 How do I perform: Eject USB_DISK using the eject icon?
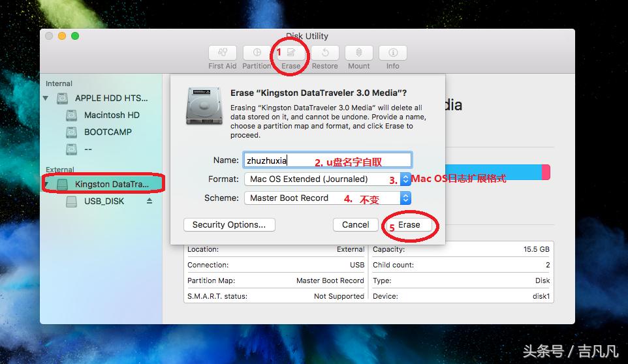click(x=149, y=202)
